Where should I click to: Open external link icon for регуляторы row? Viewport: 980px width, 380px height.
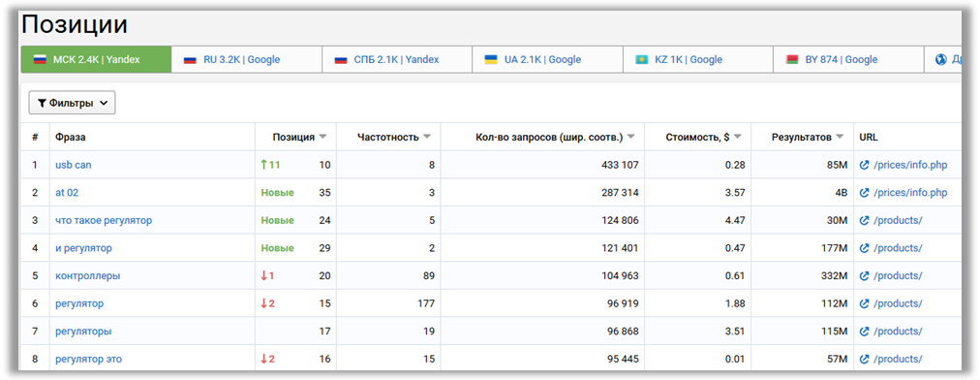coord(865,332)
